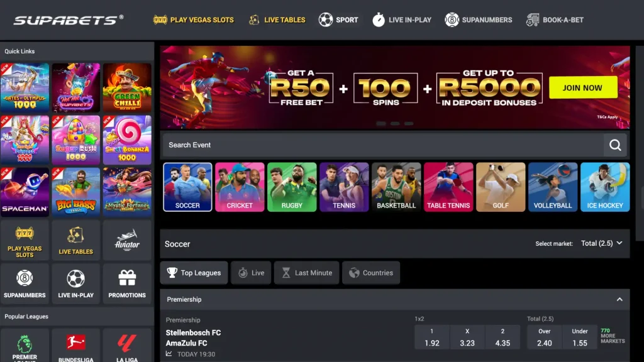Bet Over 2.5 at odds 2.40

544,337
